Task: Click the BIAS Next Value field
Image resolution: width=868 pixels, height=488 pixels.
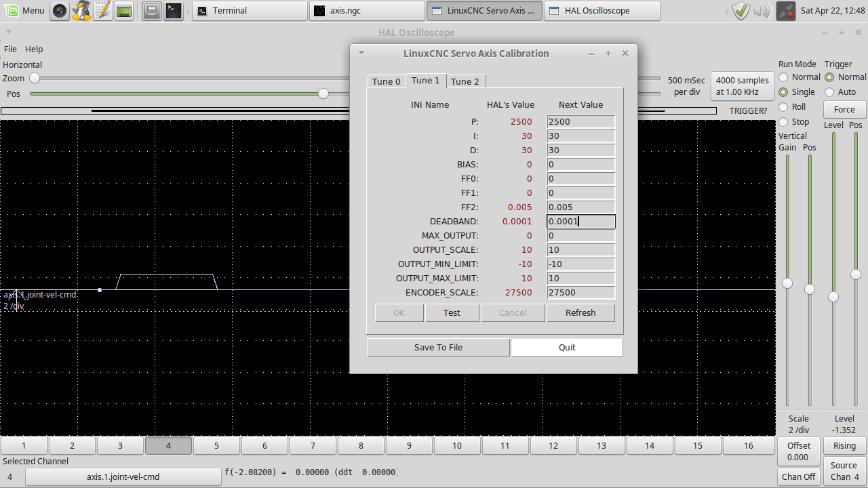Action: pos(581,165)
